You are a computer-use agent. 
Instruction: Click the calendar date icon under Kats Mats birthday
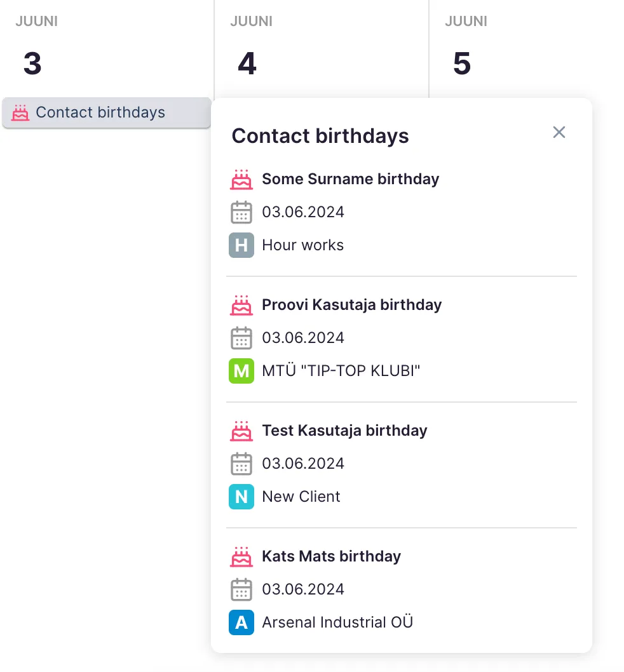click(241, 589)
